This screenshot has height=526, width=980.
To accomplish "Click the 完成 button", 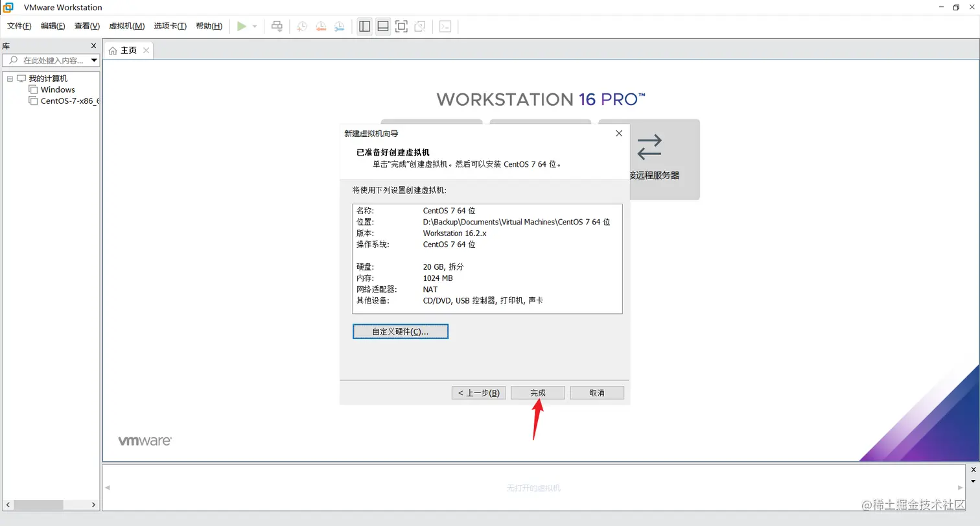I will click(538, 393).
